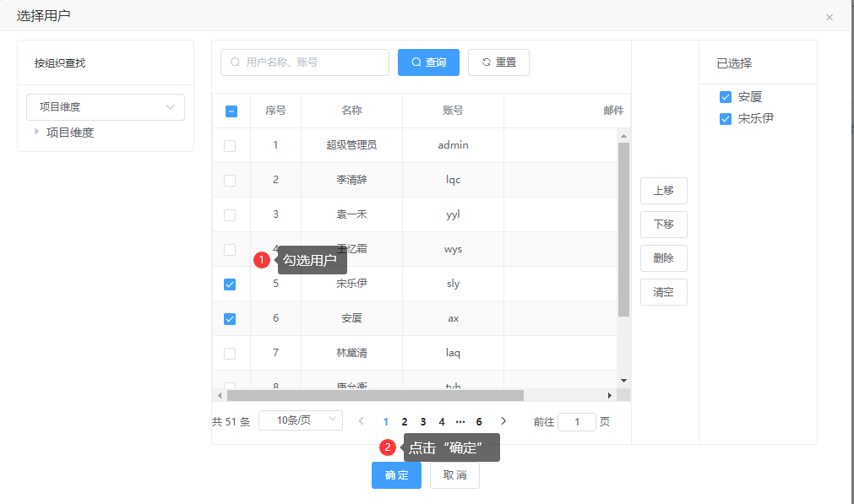Click the user name search input field
The width and height of the screenshot is (854, 504).
(x=313, y=62)
